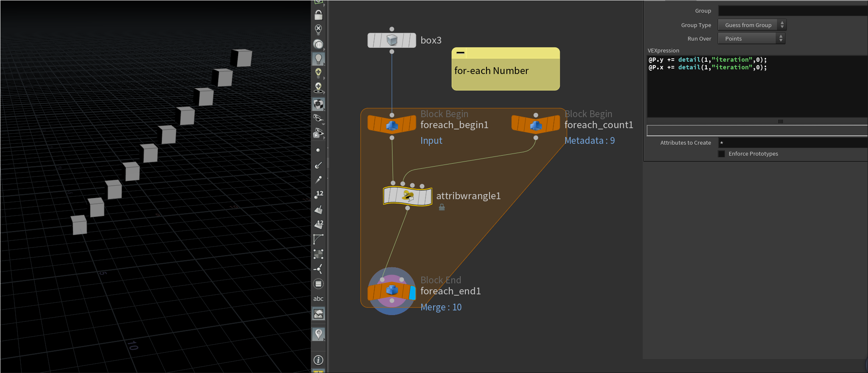The image size is (868, 373).
Task: Open the Group Type dropdown
Action: coord(752,25)
